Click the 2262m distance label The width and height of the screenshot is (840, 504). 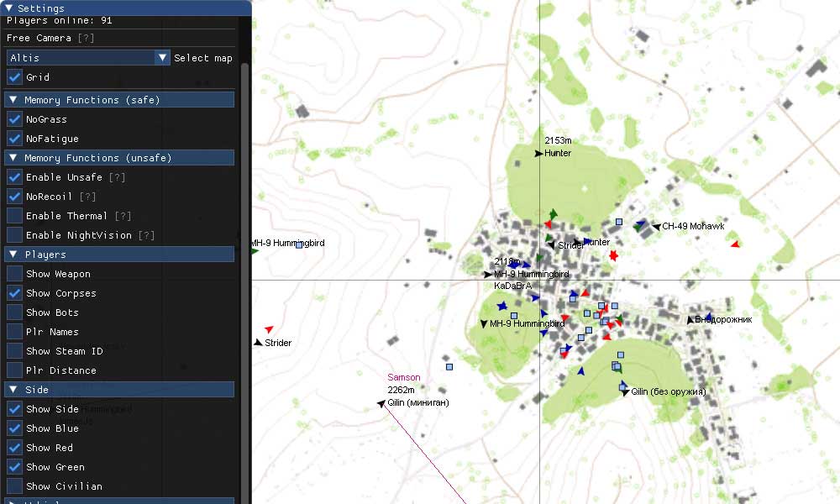tap(401, 390)
